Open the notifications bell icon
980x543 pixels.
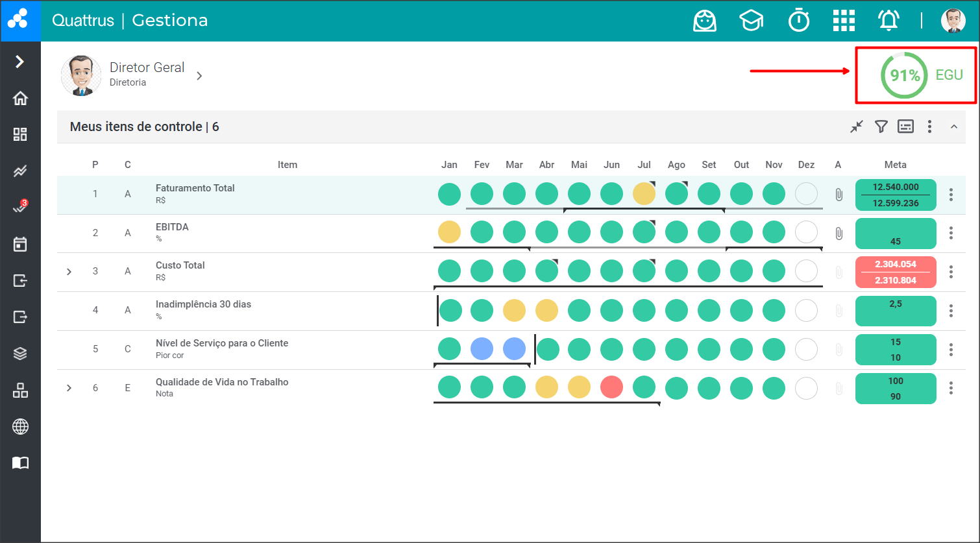(888, 21)
